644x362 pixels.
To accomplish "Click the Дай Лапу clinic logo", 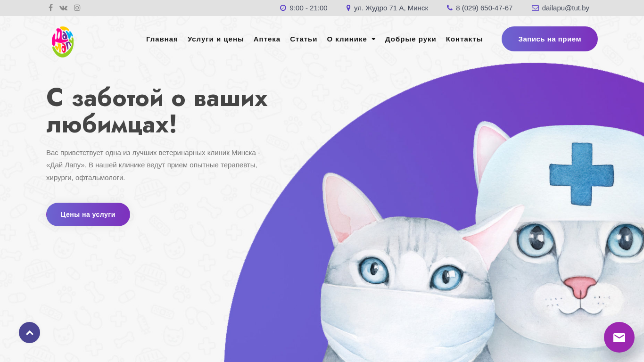I will 63,42.
